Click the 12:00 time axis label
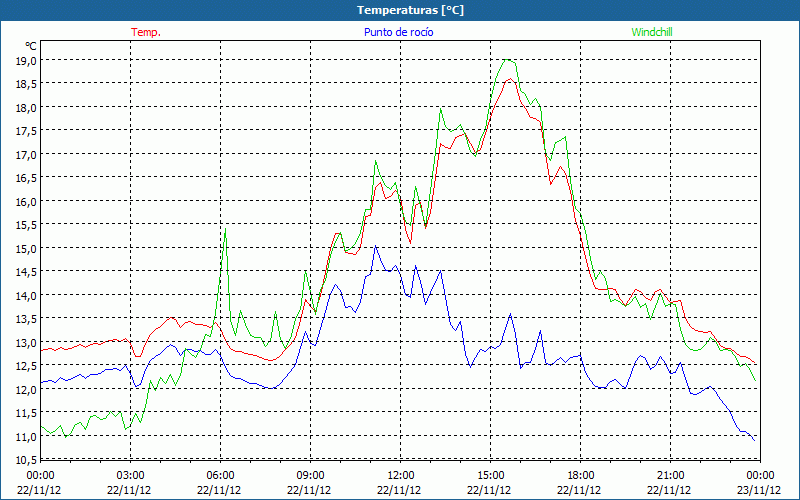Image resolution: width=800 pixels, height=500 pixels. pyautogui.click(x=401, y=476)
